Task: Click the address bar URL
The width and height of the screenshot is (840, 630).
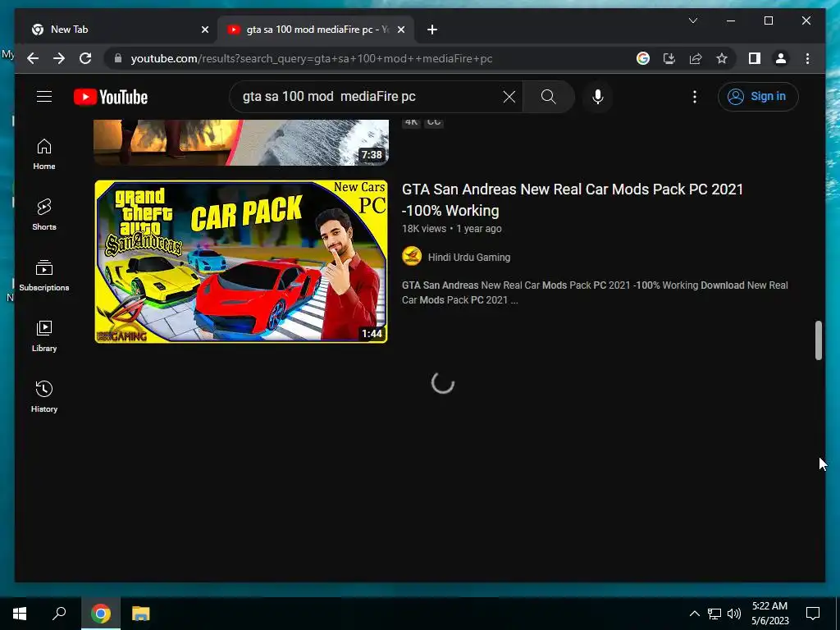Action: tap(311, 58)
